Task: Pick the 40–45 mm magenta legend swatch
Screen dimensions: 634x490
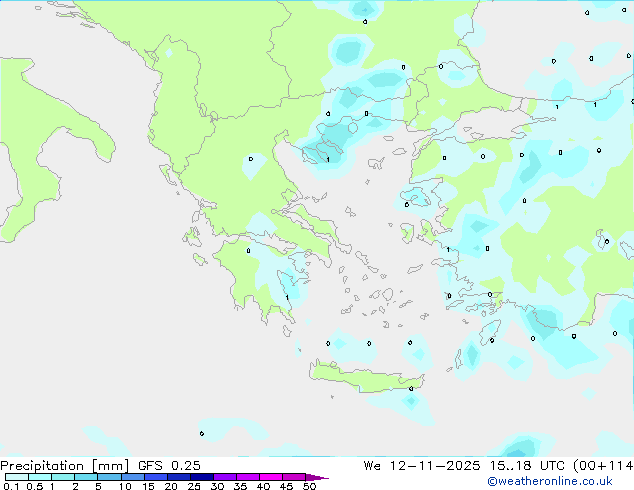Action: (271, 477)
